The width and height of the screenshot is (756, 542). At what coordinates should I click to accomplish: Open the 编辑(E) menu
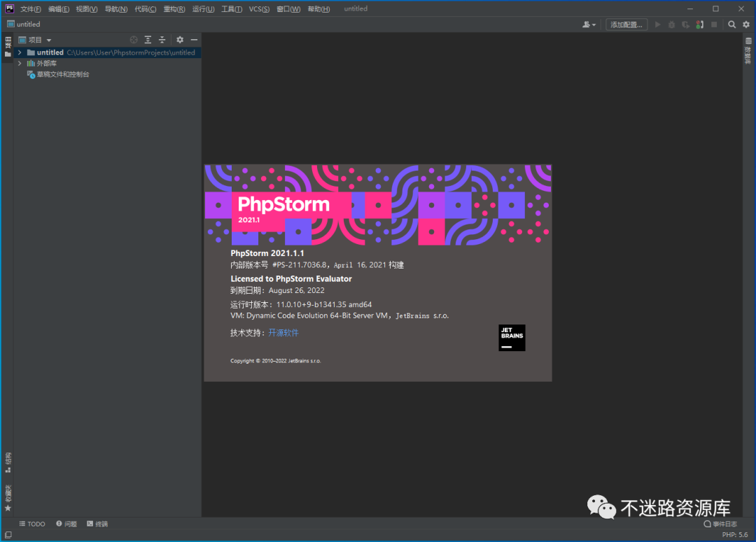(x=58, y=9)
